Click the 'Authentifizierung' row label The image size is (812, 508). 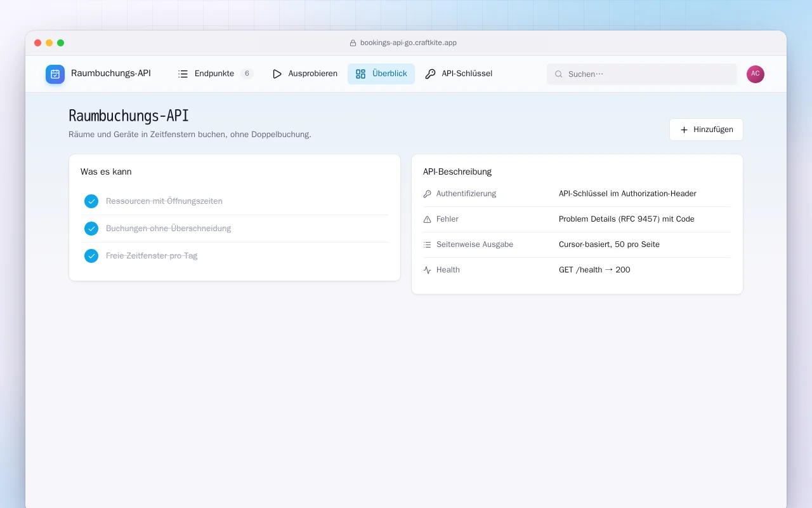(466, 194)
